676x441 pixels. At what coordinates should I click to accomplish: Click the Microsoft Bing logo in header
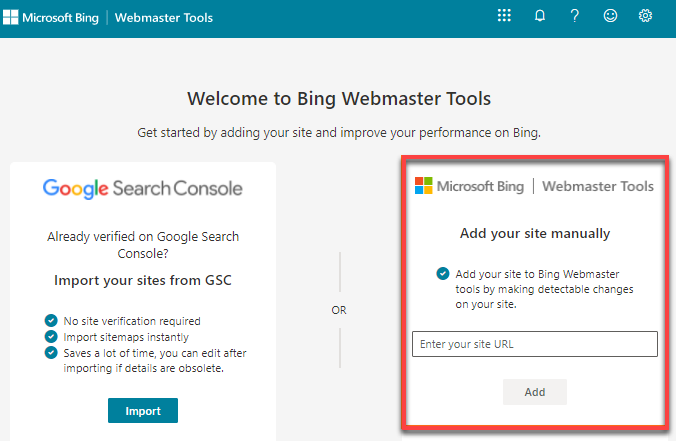click(x=50, y=18)
